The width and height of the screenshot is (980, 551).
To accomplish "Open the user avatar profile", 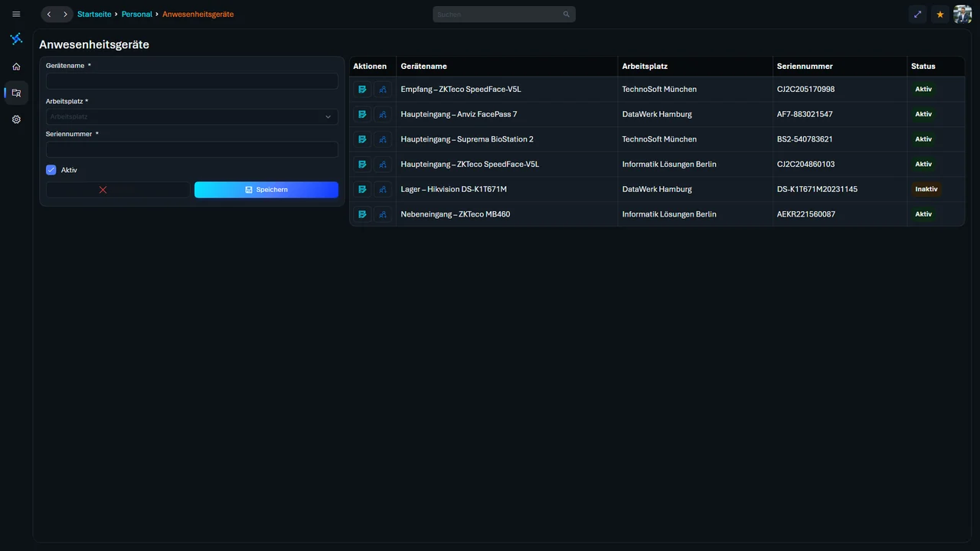I will pyautogui.click(x=962, y=15).
